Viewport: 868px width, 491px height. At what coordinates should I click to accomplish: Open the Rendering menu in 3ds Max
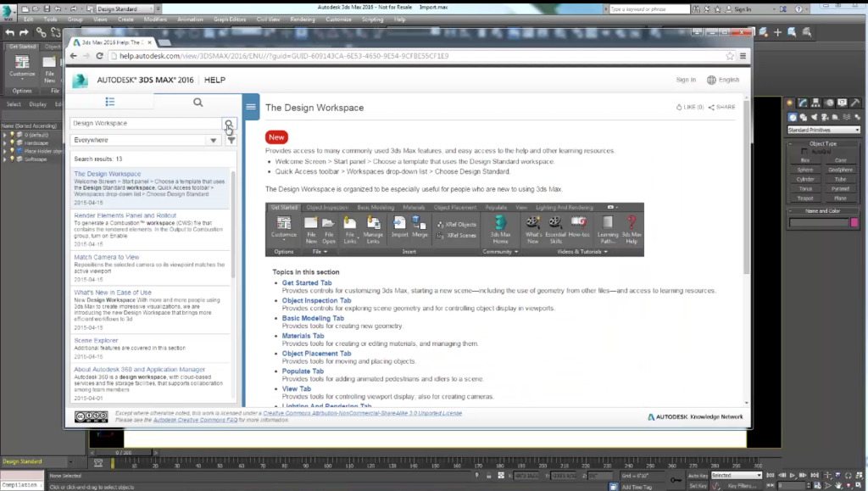[303, 20]
